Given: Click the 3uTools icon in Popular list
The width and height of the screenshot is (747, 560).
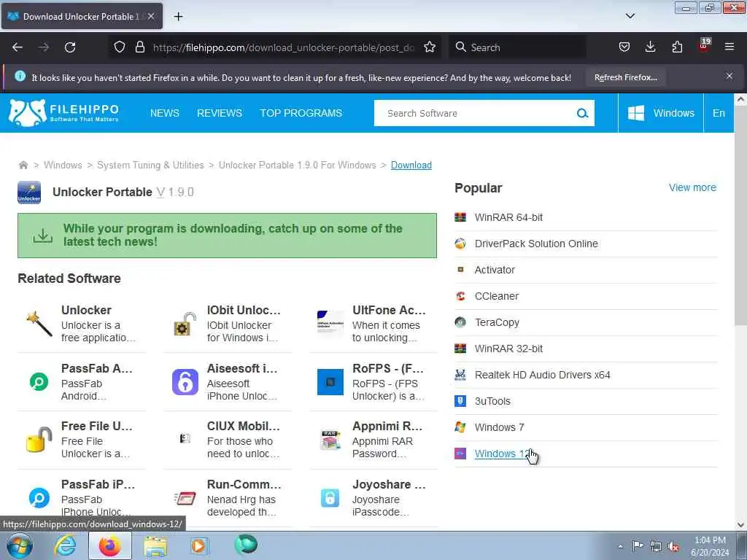Looking at the screenshot, I should pos(460,401).
